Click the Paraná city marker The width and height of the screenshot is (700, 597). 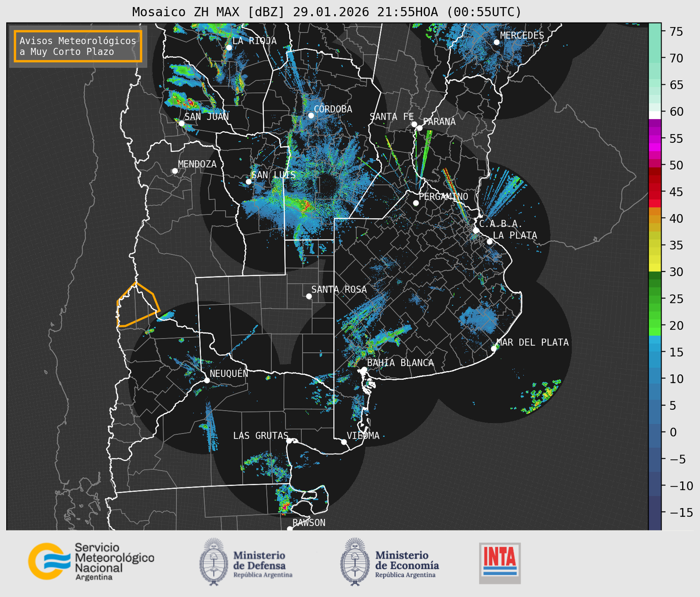(x=420, y=128)
